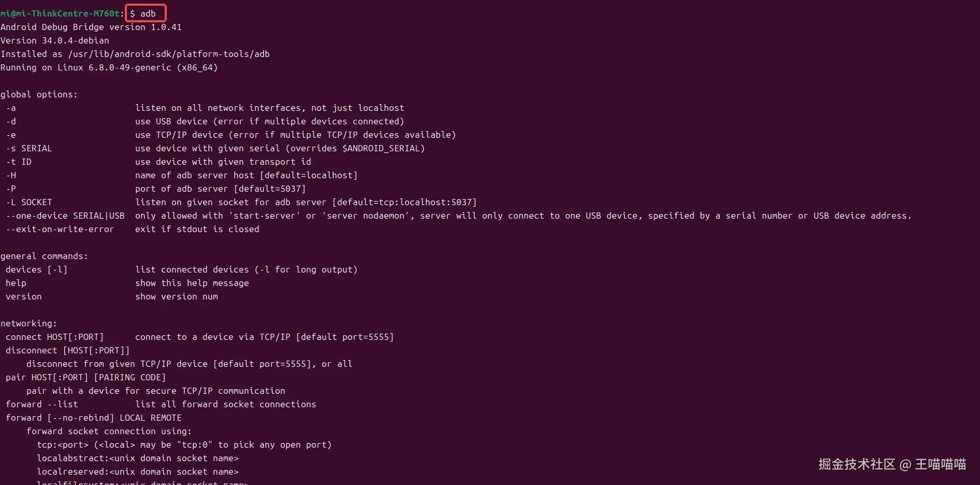Click the -s SERIAL option
Screen dimensions: 980x485
(x=29, y=148)
